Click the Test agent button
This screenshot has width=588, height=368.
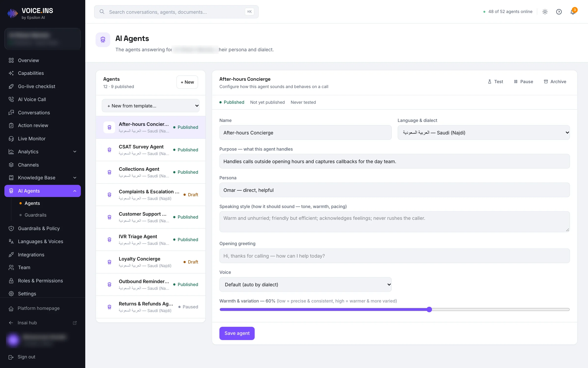tap(495, 82)
